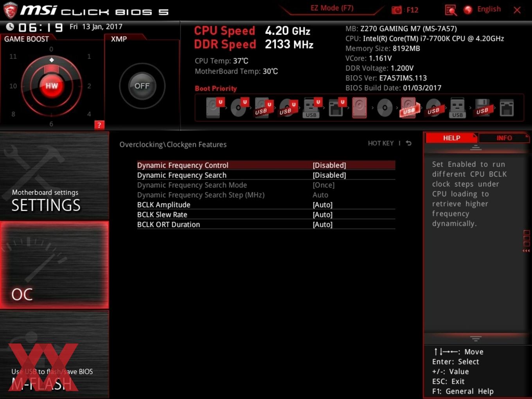Screen dimensions: 532x399
Task: Click the help panel top scroll handle
Action: click(476, 147)
